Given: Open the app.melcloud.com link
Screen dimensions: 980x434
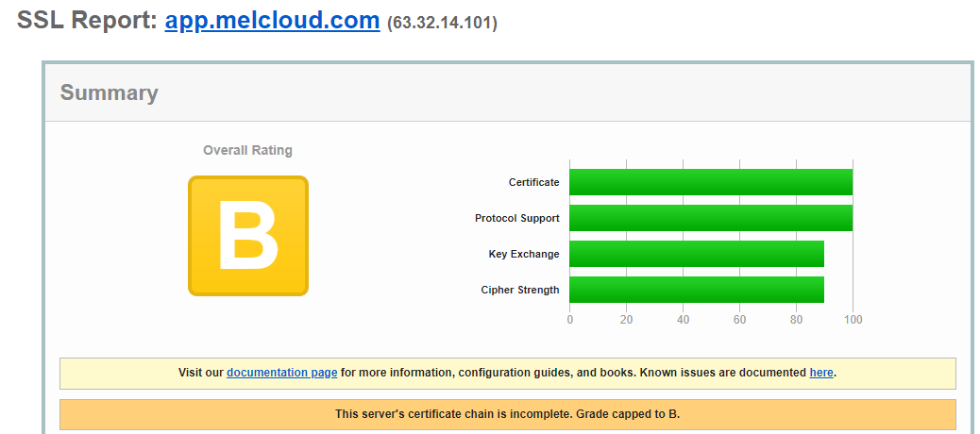Looking at the screenshot, I should 272,21.
